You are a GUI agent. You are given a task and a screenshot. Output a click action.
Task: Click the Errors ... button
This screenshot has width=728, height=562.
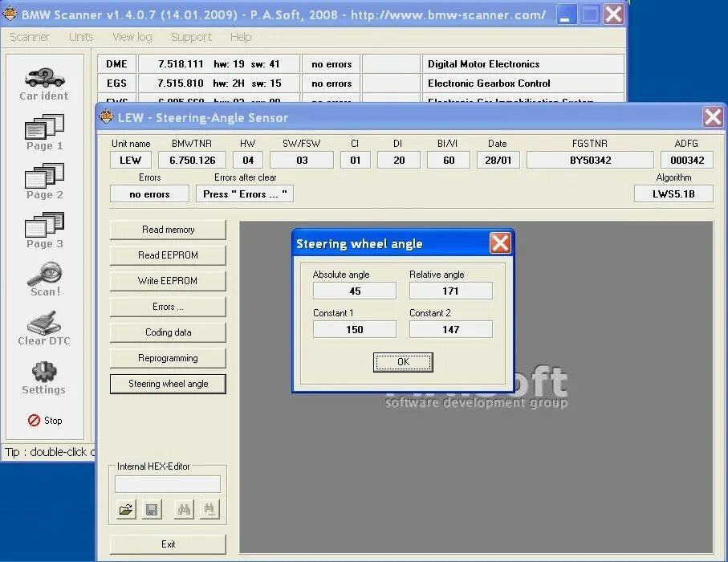[168, 307]
